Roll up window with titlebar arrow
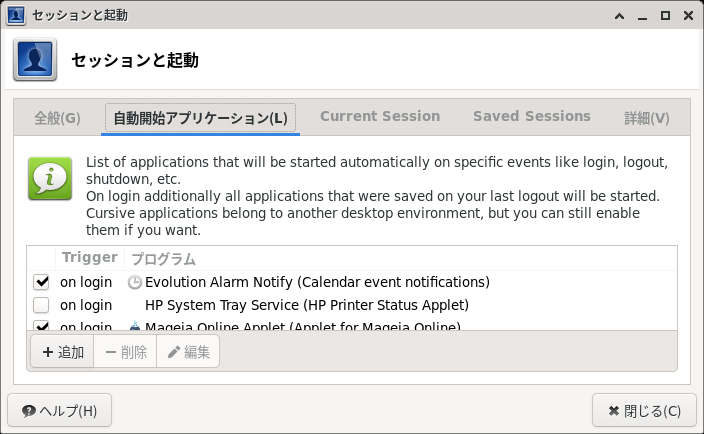The image size is (704, 434). point(620,15)
